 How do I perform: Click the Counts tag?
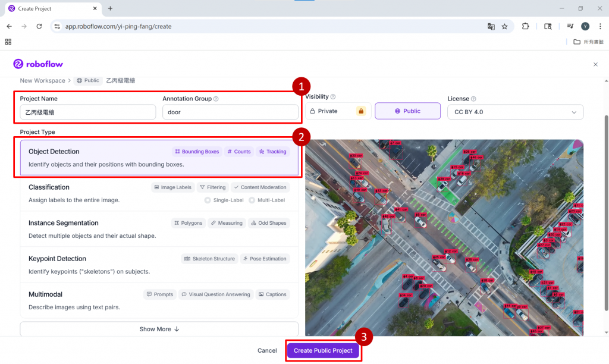[x=239, y=152]
